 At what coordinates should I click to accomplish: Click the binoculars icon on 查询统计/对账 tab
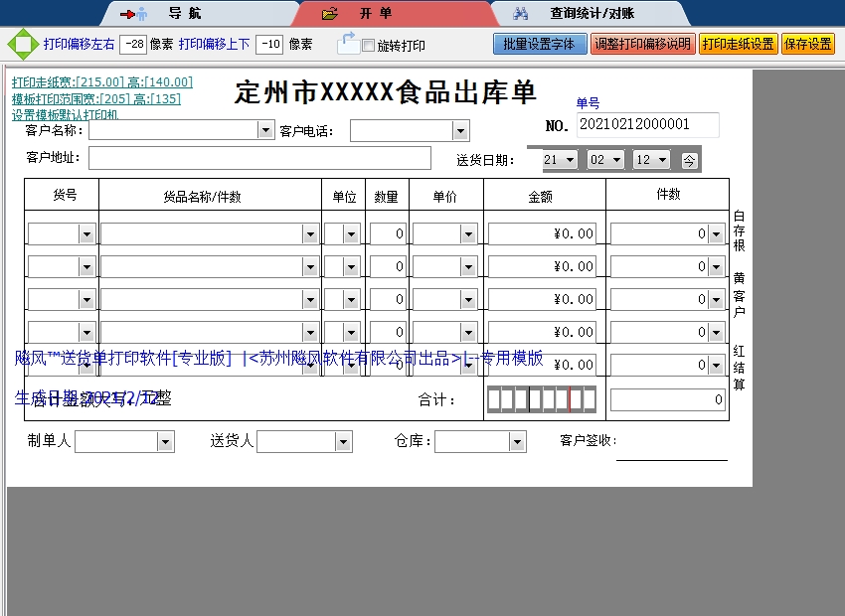pyautogui.click(x=519, y=14)
